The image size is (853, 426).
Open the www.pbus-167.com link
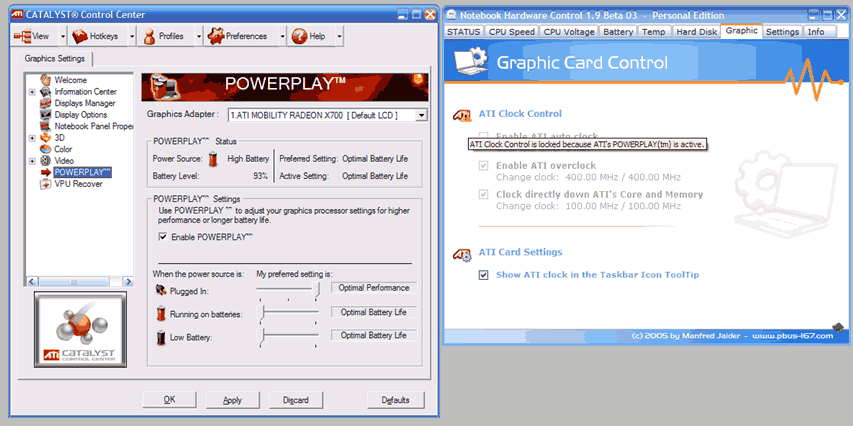click(x=793, y=336)
